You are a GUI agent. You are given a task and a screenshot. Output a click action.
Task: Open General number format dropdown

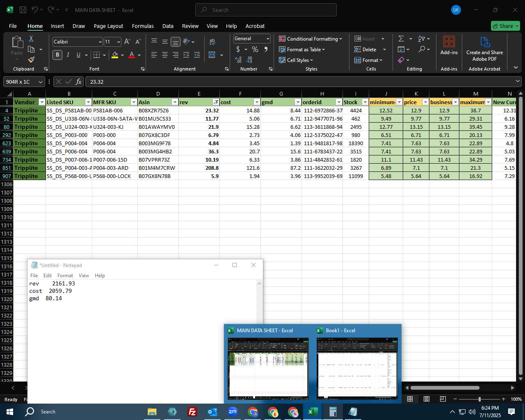tap(268, 39)
